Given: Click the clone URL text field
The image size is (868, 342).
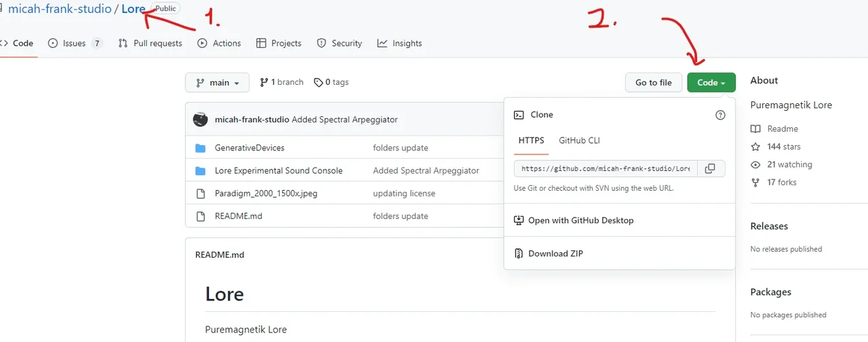Looking at the screenshot, I should pos(605,168).
